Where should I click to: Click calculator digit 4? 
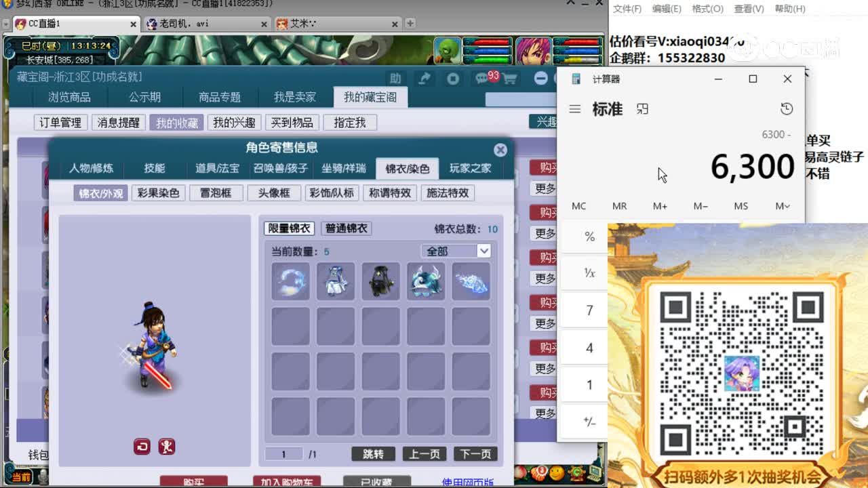pyautogui.click(x=589, y=348)
